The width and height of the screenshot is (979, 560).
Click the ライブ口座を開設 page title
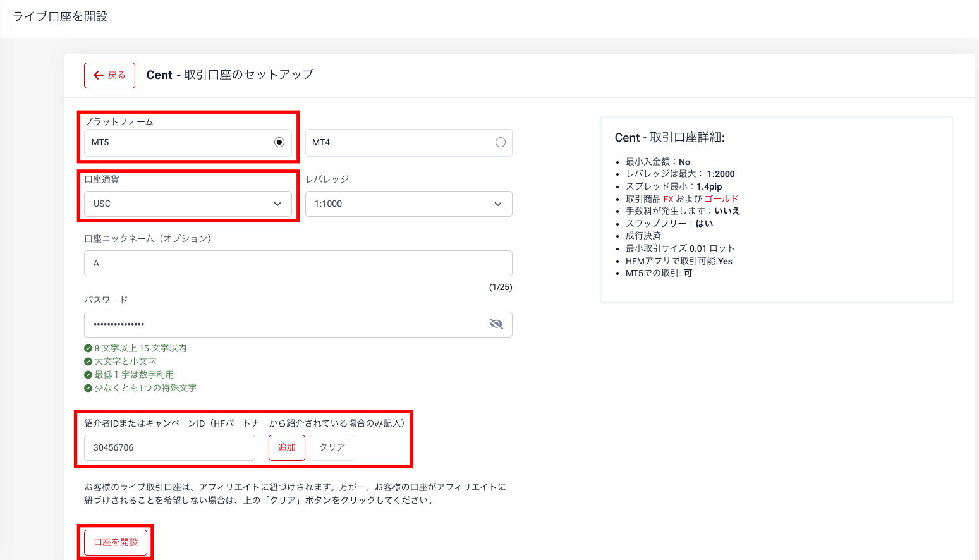coord(60,16)
